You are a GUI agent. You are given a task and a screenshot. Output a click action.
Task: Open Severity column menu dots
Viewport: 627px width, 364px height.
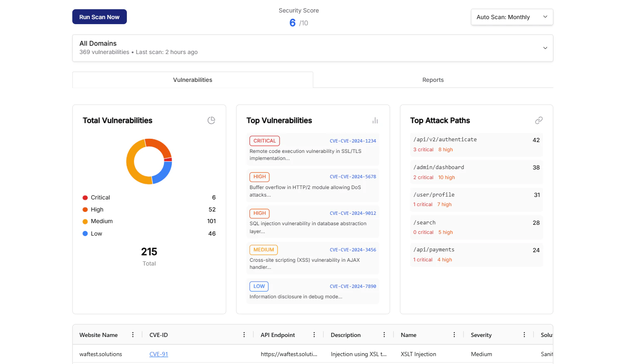524,335
